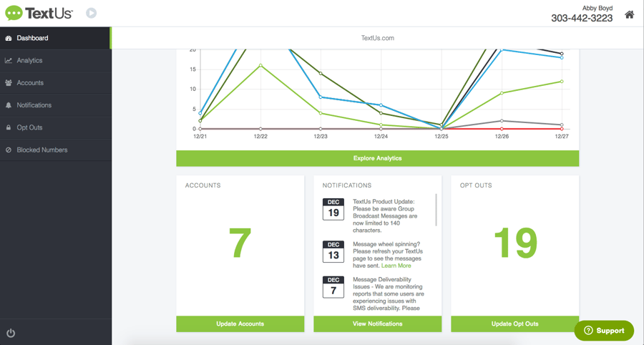Click the 12/25 x-axis date label

pyautogui.click(x=441, y=137)
